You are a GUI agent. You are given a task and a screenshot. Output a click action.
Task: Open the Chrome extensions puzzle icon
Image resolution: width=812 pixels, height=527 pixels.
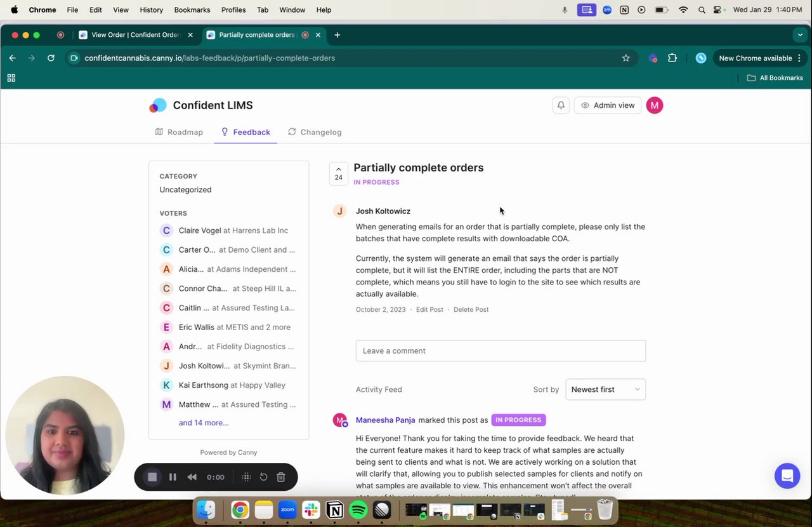tap(672, 58)
